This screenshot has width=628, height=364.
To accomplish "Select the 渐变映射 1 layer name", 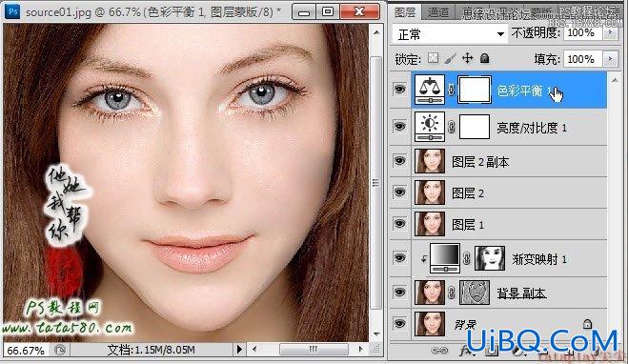I will pyautogui.click(x=539, y=259).
